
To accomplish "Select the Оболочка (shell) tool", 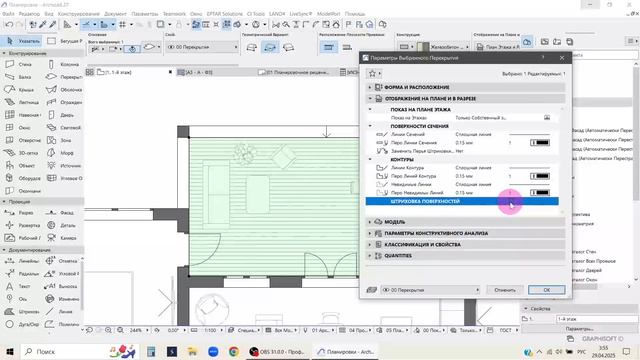I will pos(64,89).
